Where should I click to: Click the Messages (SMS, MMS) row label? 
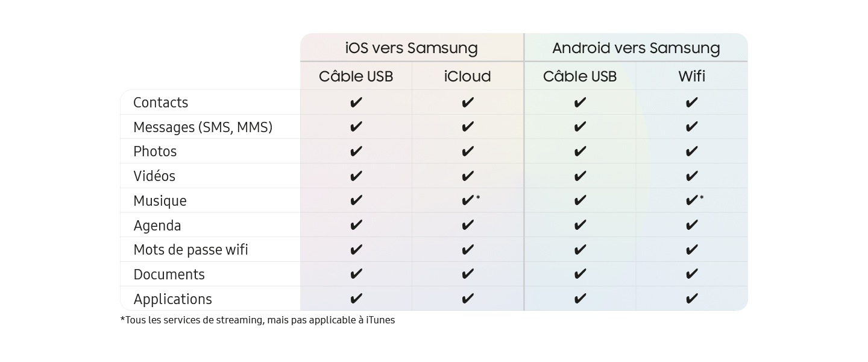pos(203,127)
